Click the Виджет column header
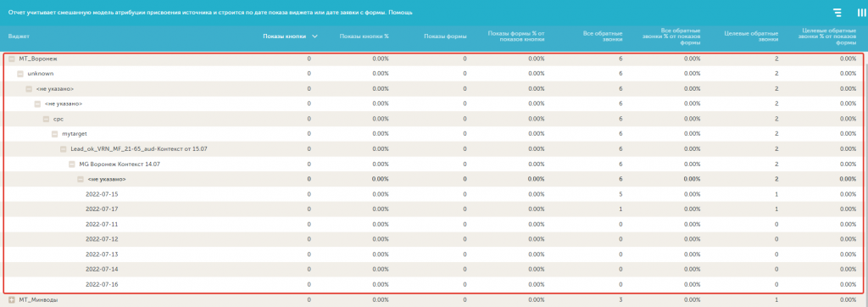 pos(19,36)
